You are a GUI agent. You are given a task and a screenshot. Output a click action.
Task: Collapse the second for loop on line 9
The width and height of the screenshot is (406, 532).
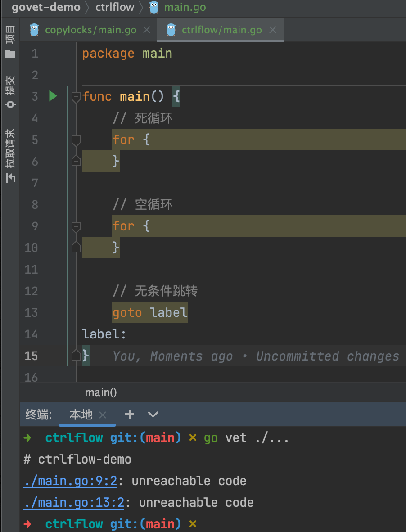[76, 226]
